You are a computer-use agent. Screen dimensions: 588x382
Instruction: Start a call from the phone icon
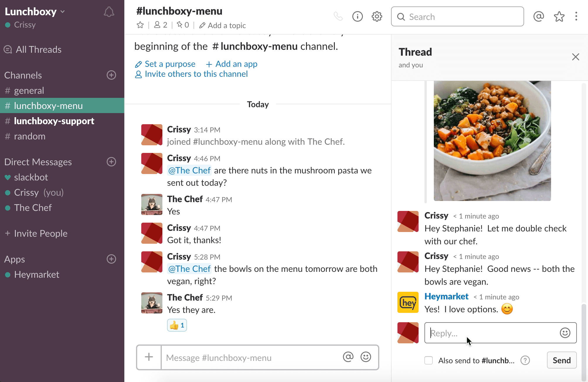[338, 16]
